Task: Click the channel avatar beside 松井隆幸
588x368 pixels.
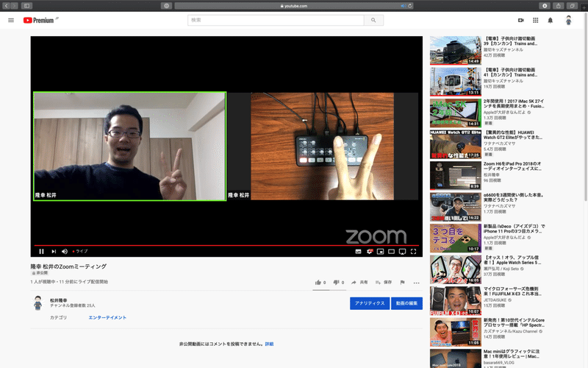Action: point(37,303)
